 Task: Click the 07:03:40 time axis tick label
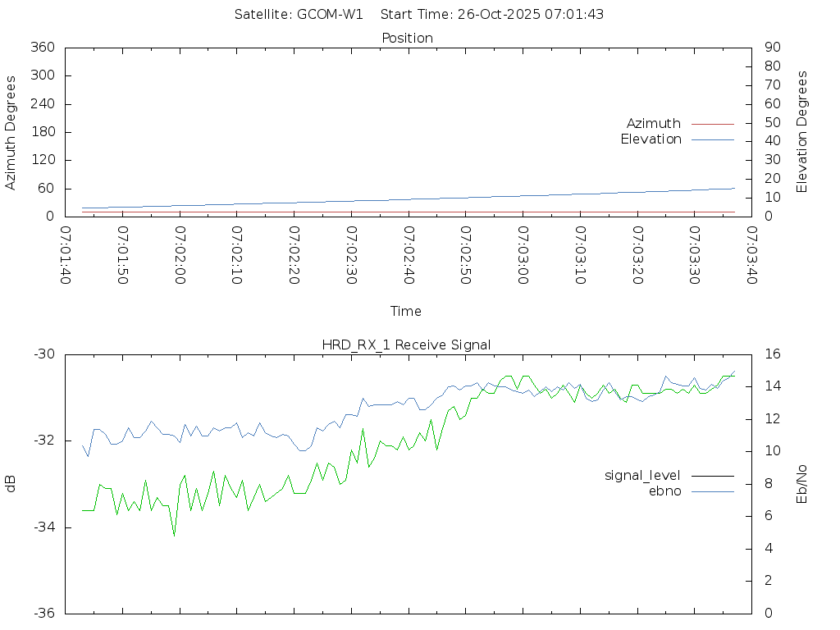[x=751, y=255]
